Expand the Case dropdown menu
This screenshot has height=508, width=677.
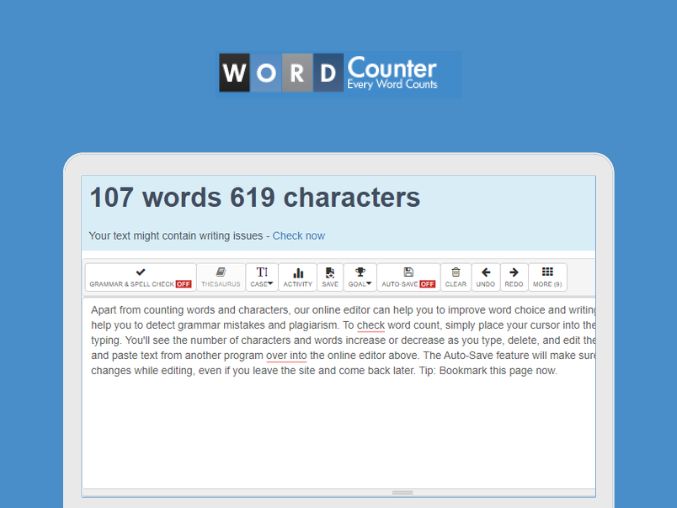coord(262,277)
